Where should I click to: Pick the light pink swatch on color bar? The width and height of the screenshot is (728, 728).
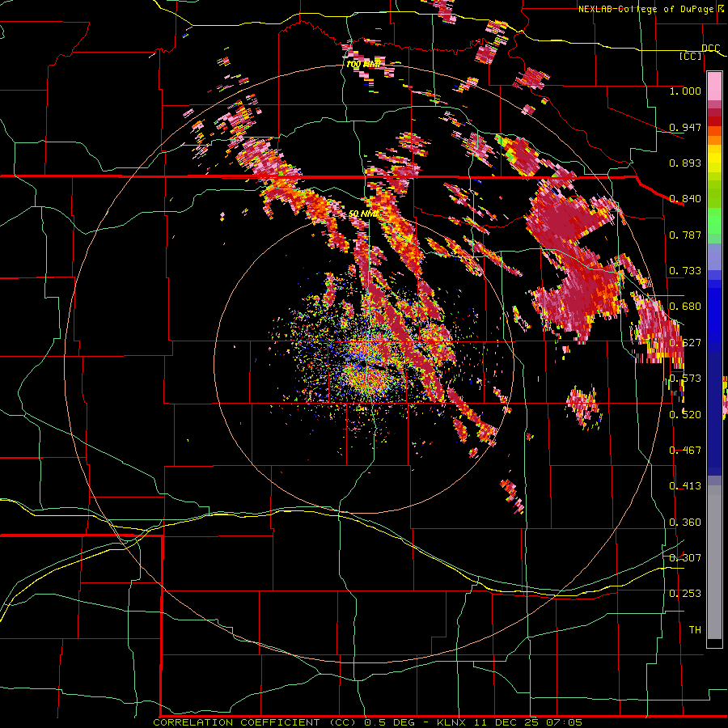point(714,86)
